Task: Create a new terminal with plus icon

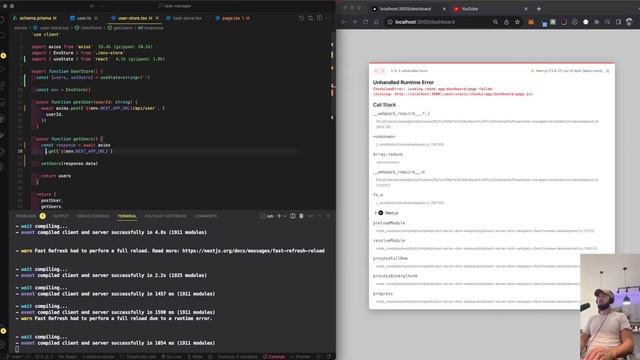Action: 279,216
